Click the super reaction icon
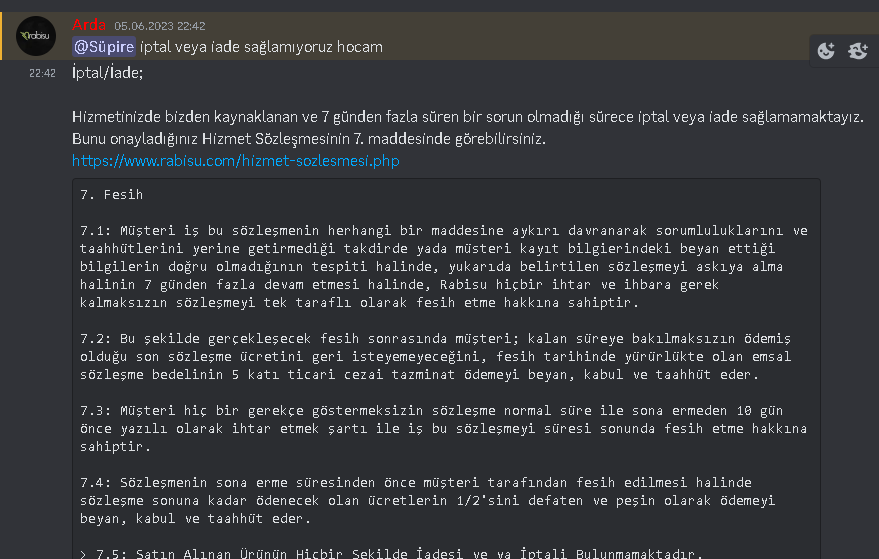Viewport: 879px width, 559px height. click(858, 51)
